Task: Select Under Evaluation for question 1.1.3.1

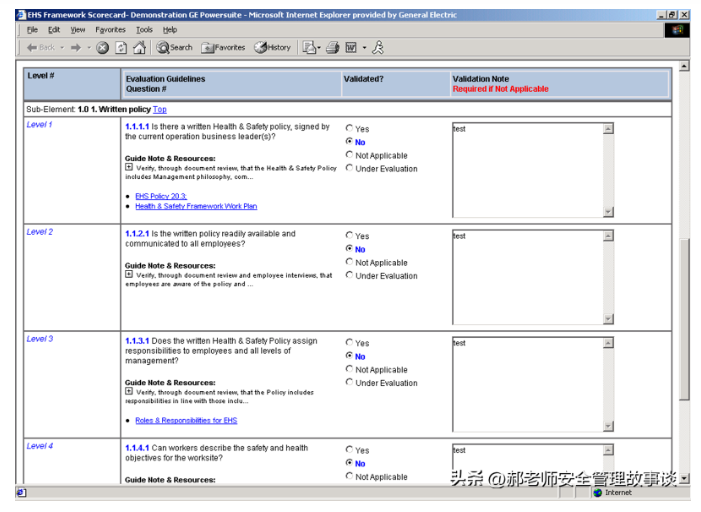Action: coord(349,382)
